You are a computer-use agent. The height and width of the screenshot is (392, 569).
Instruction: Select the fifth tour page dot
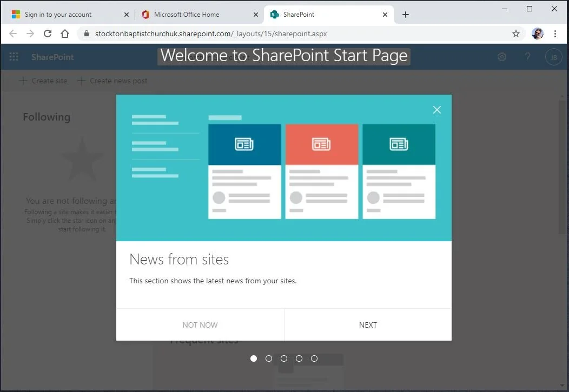tap(314, 358)
